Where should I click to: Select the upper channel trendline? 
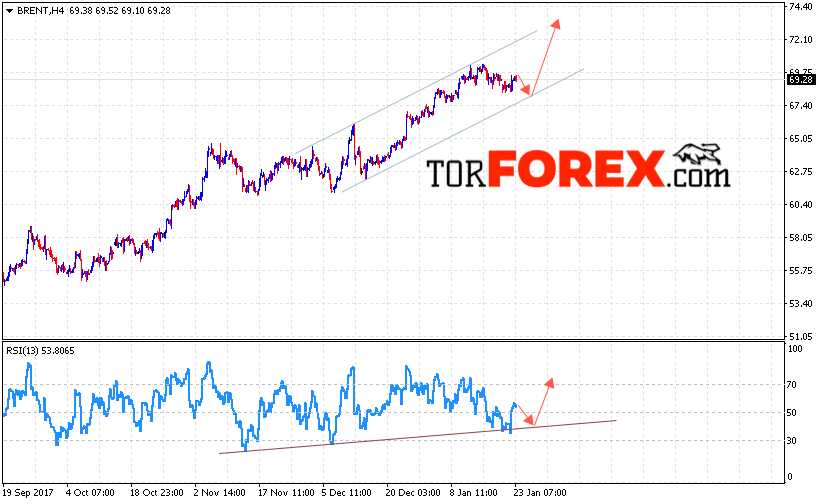coord(416,92)
